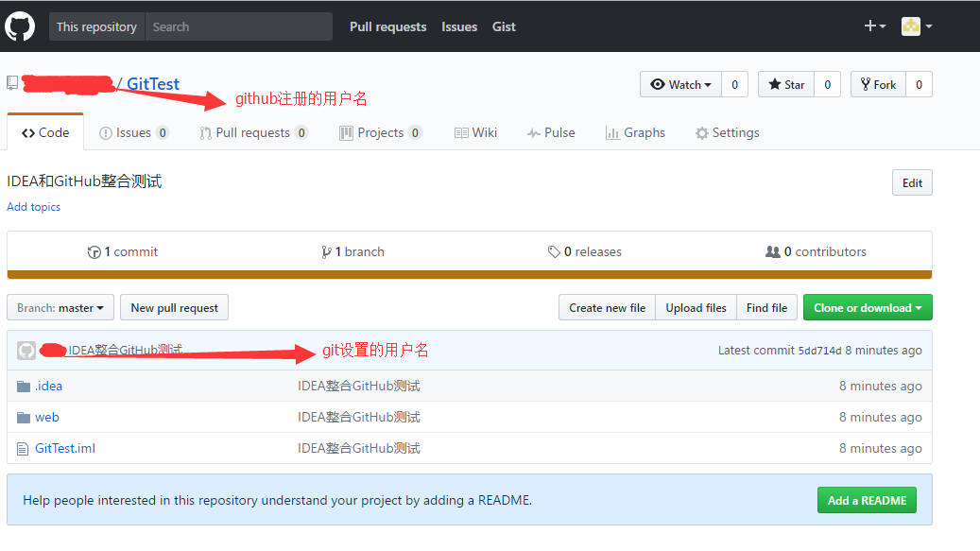Open the latest commit 5dd714d
This screenshot has height=551, width=980.
(x=819, y=351)
